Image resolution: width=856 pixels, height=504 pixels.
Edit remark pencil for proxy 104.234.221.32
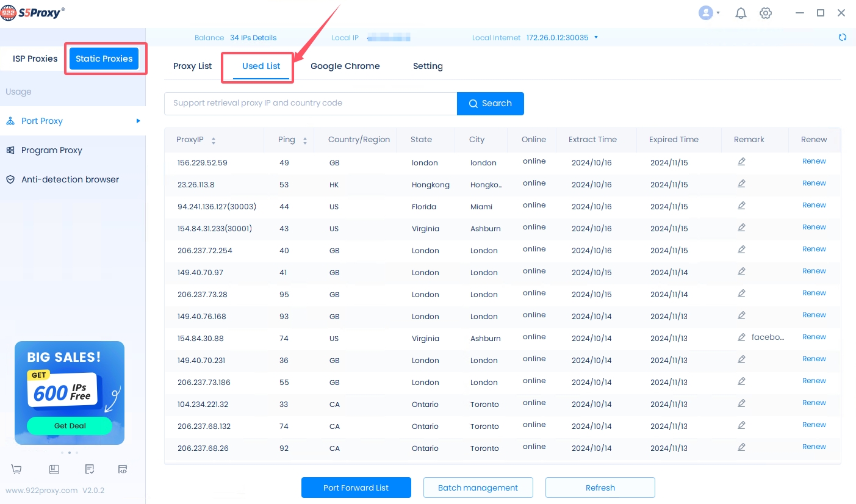741,403
